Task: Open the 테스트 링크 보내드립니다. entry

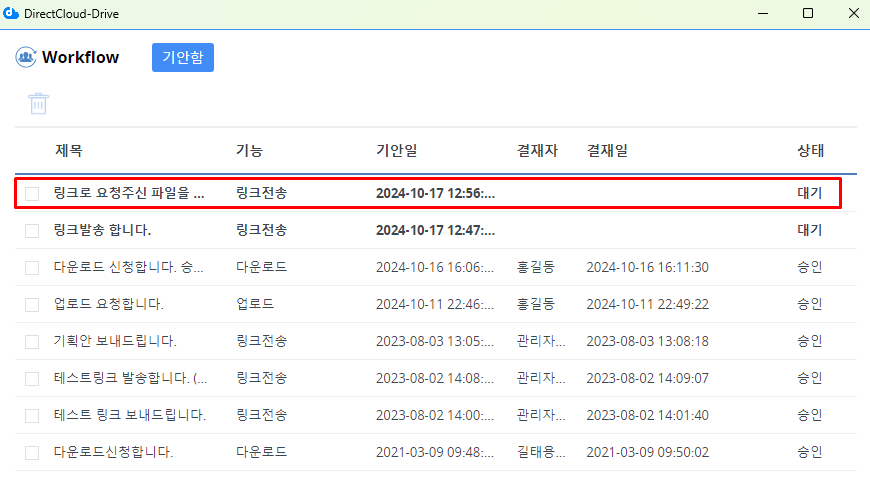Action: 130,415
